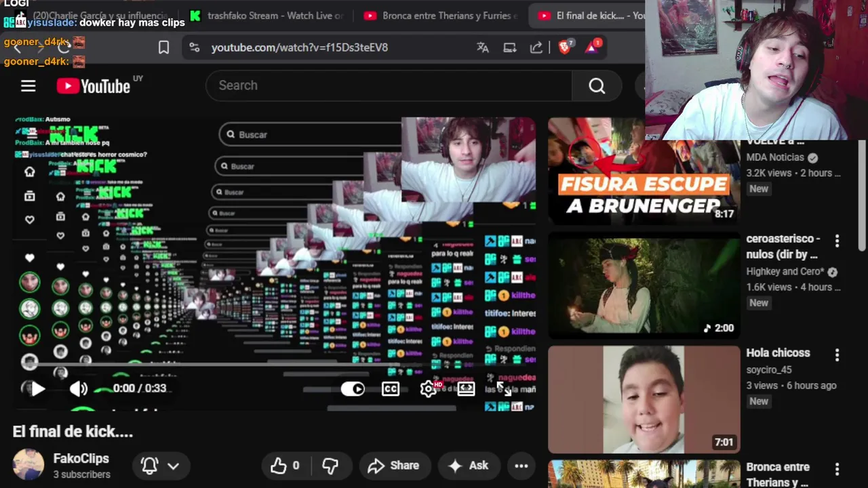
Task: Click the Share button under the video
Action: (394, 466)
